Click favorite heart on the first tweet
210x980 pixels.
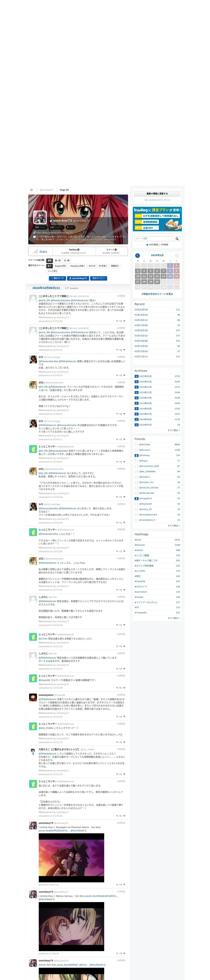pyautogui.click(x=124, y=321)
